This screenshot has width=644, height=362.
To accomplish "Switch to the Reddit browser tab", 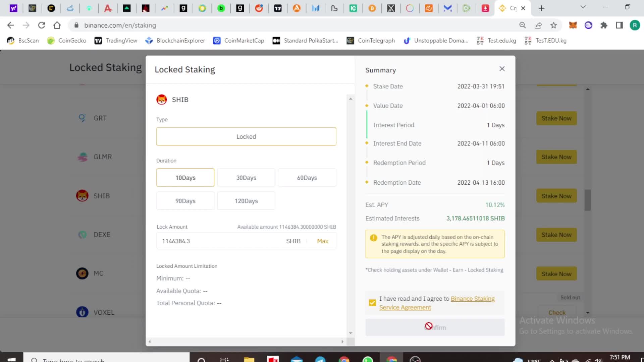I will [x=259, y=8].
